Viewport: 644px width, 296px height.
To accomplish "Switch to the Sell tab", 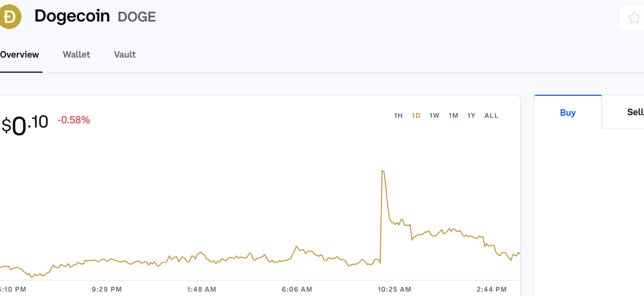I will coord(635,112).
